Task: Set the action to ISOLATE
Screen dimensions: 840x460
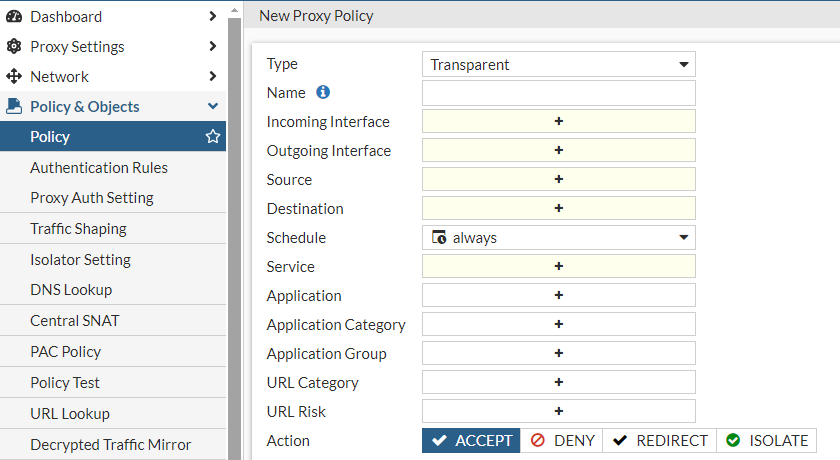Action: point(767,441)
